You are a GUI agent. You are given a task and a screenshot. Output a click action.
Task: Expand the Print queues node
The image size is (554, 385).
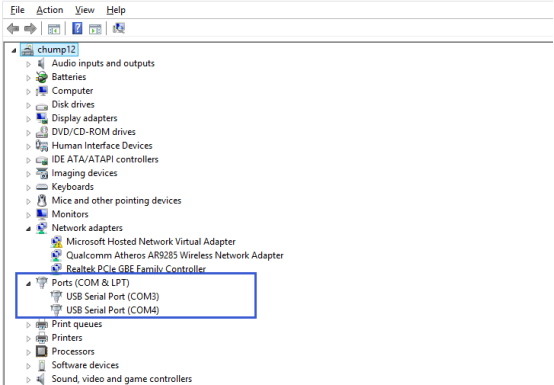click(x=28, y=325)
